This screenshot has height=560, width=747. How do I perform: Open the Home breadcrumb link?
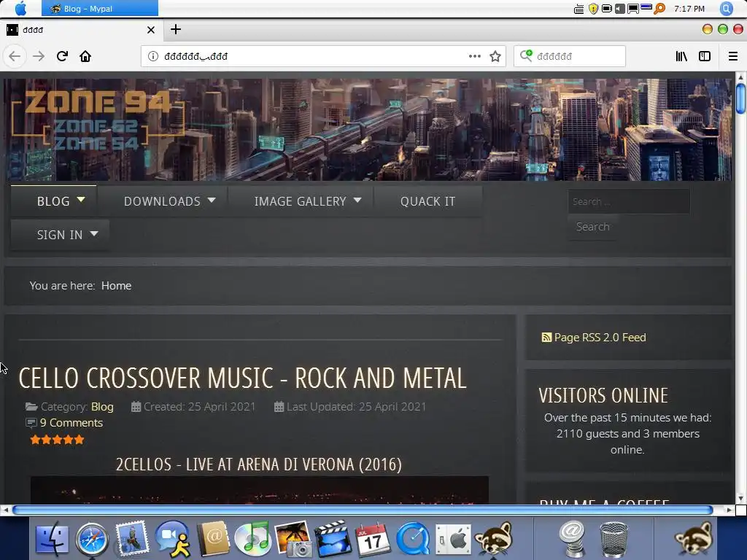[116, 286]
